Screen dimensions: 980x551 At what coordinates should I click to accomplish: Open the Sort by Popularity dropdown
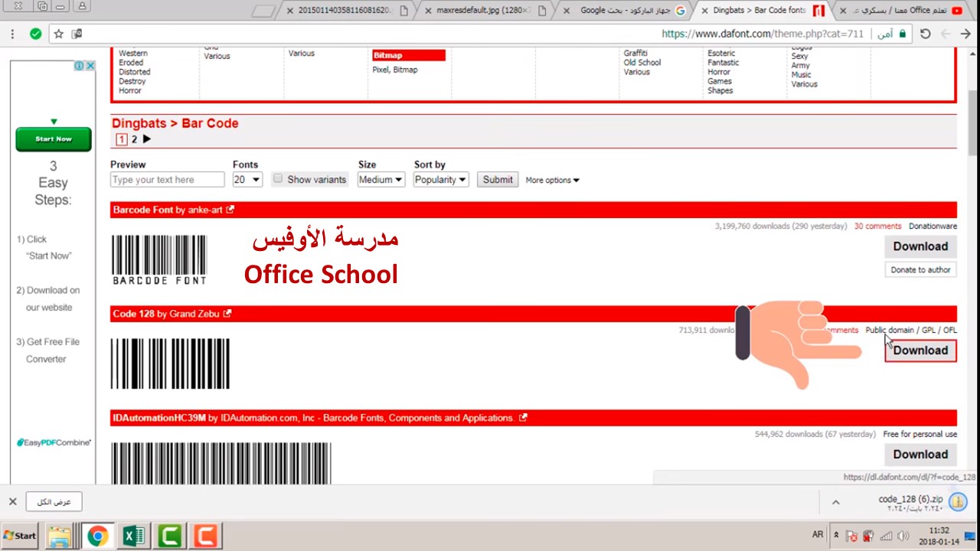coord(440,179)
